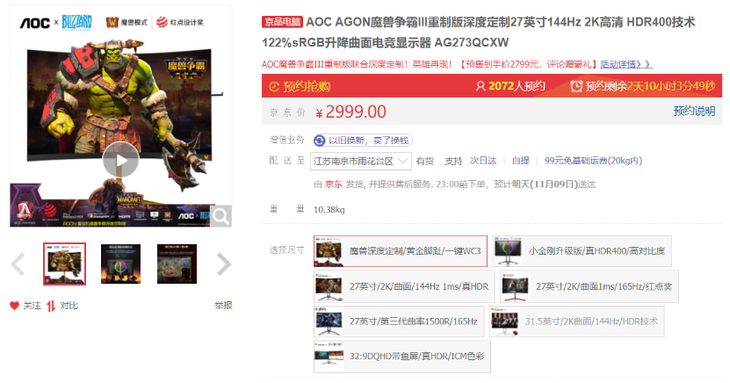Click the weight value 10.38kg
730x383 pixels.
click(329, 209)
